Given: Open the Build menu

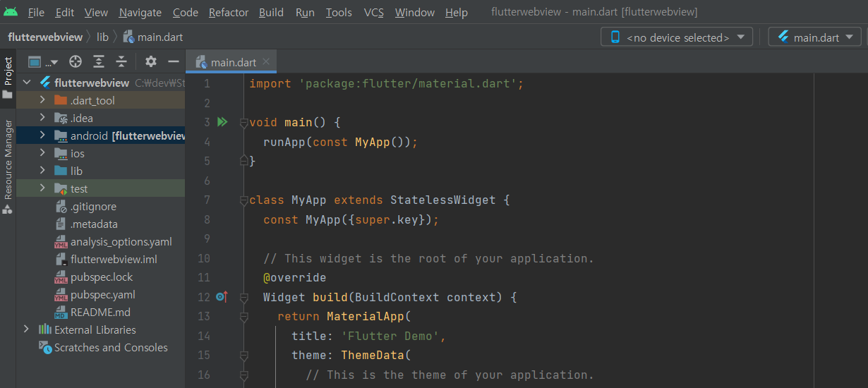Looking at the screenshot, I should 271,13.
